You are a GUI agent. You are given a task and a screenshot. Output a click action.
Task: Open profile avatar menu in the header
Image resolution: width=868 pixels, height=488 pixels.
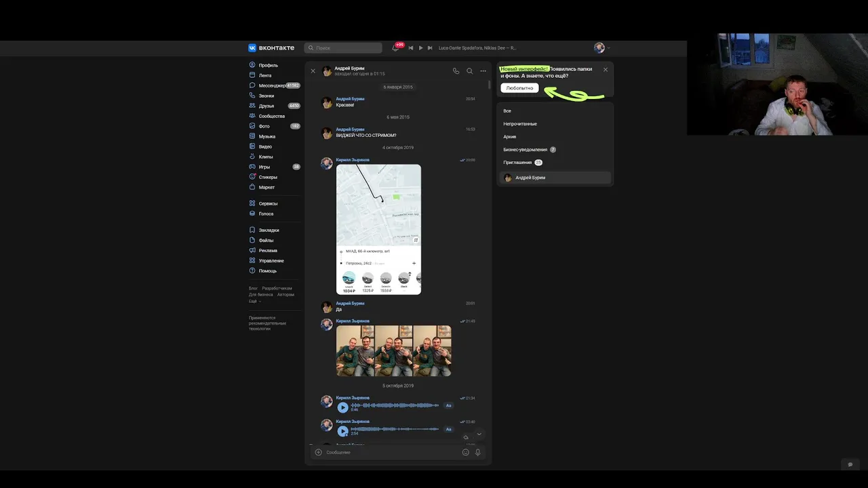pyautogui.click(x=602, y=48)
